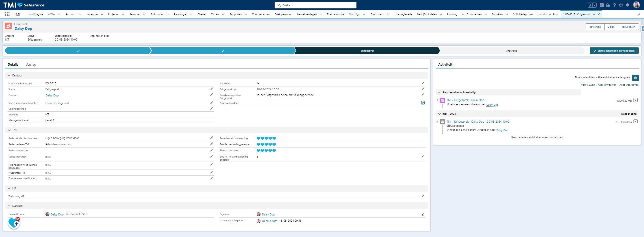Viewport: 644px width, 237px height.
Task: Edit the Anoniem field pencil icon
Action: tap(423, 83)
